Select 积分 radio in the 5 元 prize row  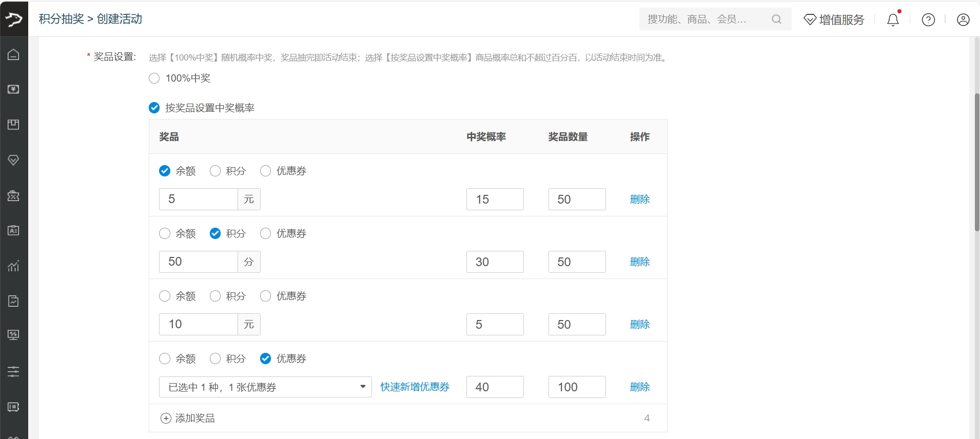pos(215,171)
